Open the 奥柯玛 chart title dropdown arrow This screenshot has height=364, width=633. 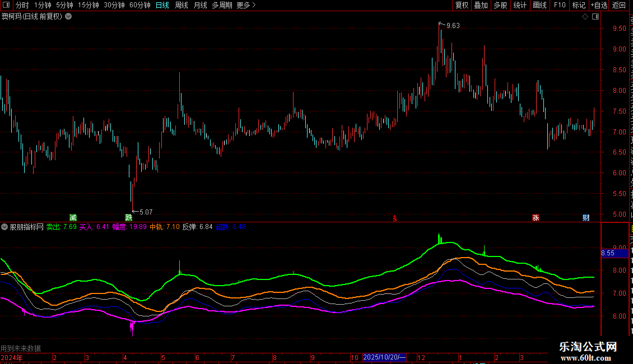(x=69, y=17)
